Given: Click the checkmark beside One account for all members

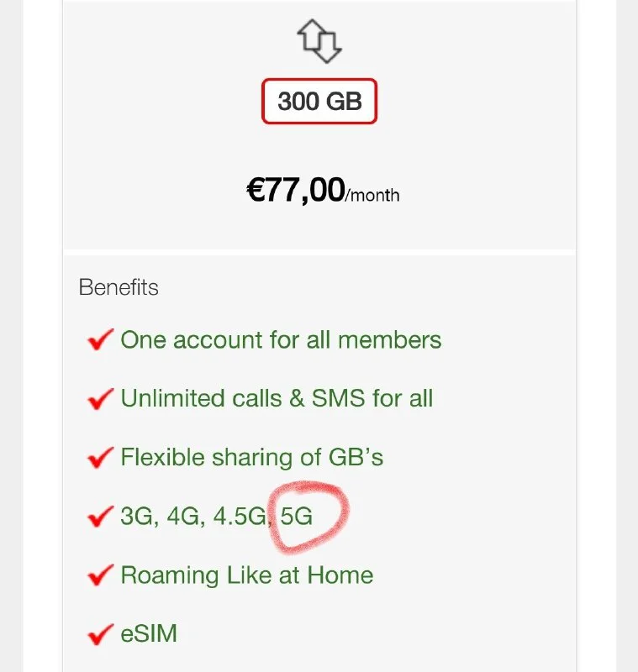Looking at the screenshot, I should [100, 340].
